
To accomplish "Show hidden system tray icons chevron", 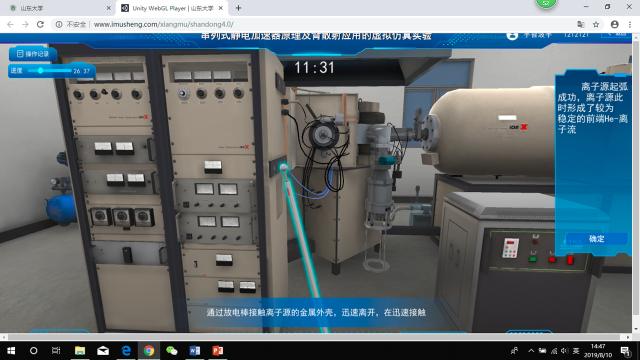I will click(531, 351).
